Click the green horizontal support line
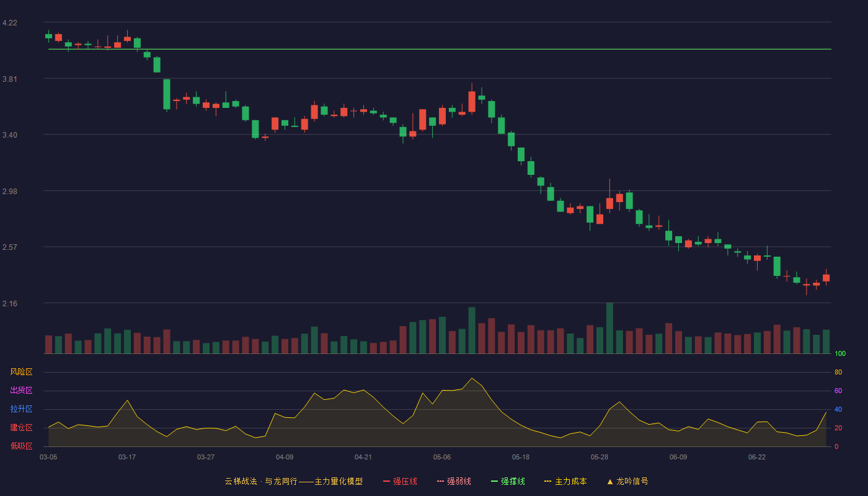The image size is (868, 496). [440, 49]
